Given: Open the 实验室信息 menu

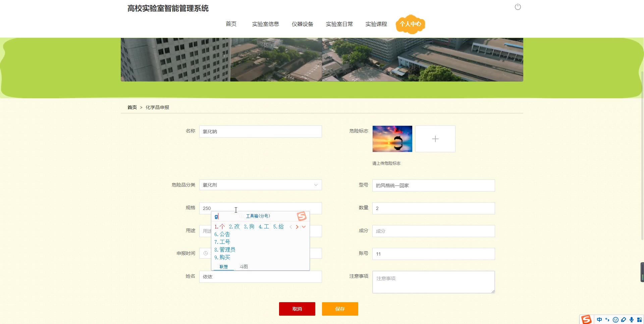Looking at the screenshot, I should click(265, 24).
